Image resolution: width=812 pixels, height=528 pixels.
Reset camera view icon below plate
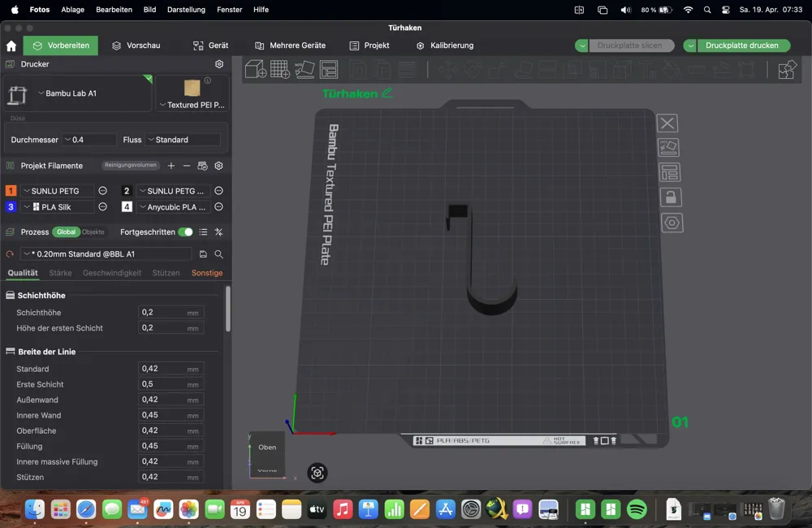317,473
